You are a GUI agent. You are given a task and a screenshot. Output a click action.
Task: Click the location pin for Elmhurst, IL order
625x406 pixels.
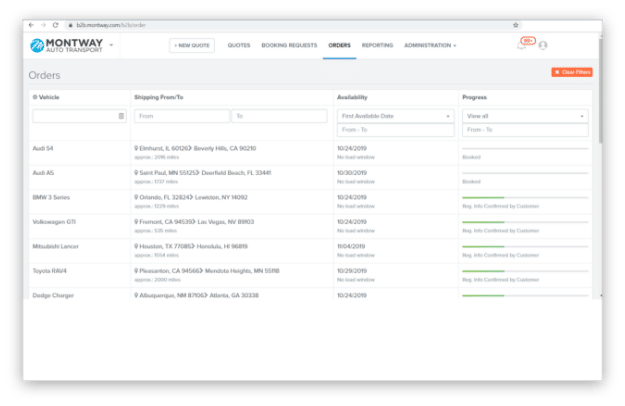(136, 148)
